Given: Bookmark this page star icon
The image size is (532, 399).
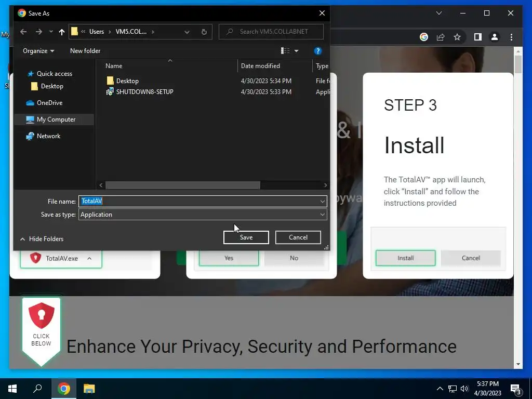Looking at the screenshot, I should [x=457, y=37].
